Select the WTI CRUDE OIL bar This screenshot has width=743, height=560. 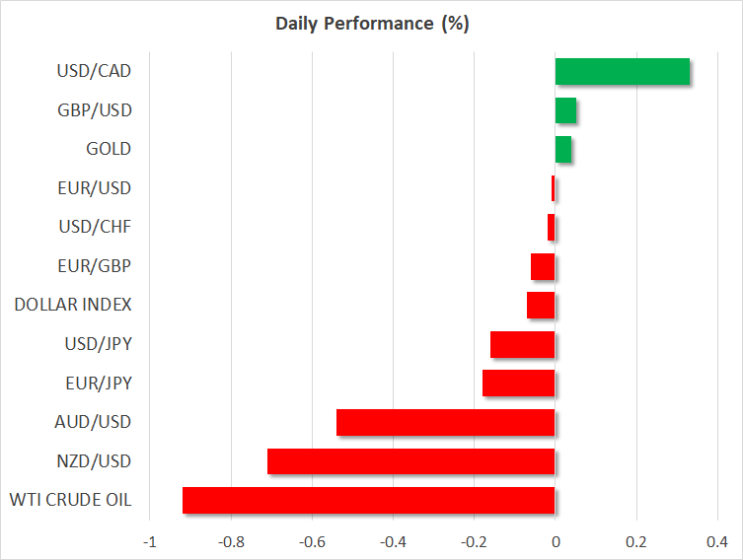point(368,501)
